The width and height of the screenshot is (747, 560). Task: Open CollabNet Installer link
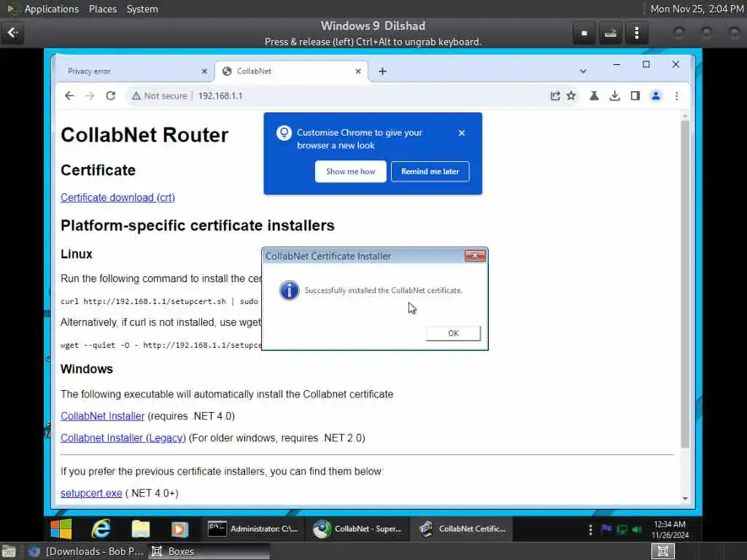(102, 416)
